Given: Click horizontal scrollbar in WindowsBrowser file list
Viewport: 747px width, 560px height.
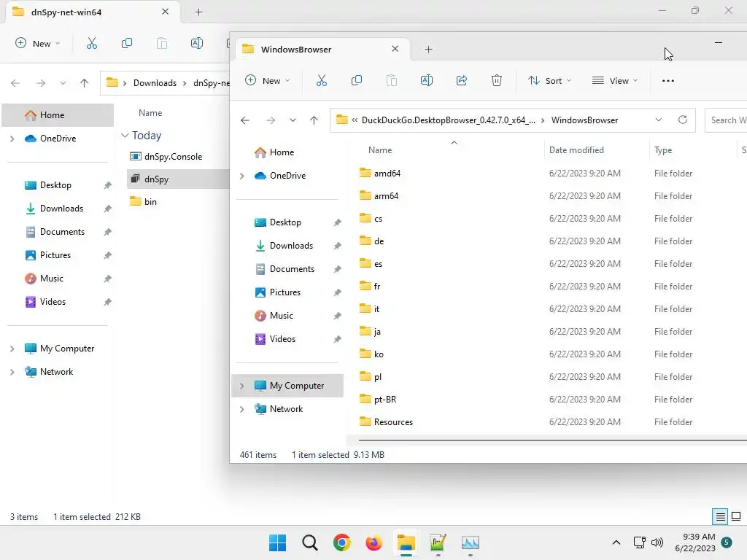Looking at the screenshot, I should coord(553,440).
